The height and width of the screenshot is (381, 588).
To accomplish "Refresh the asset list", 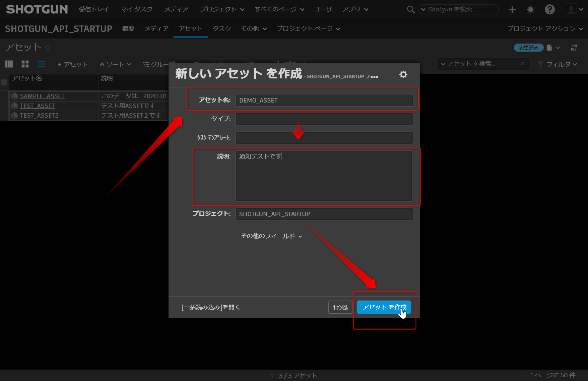I will 574,48.
